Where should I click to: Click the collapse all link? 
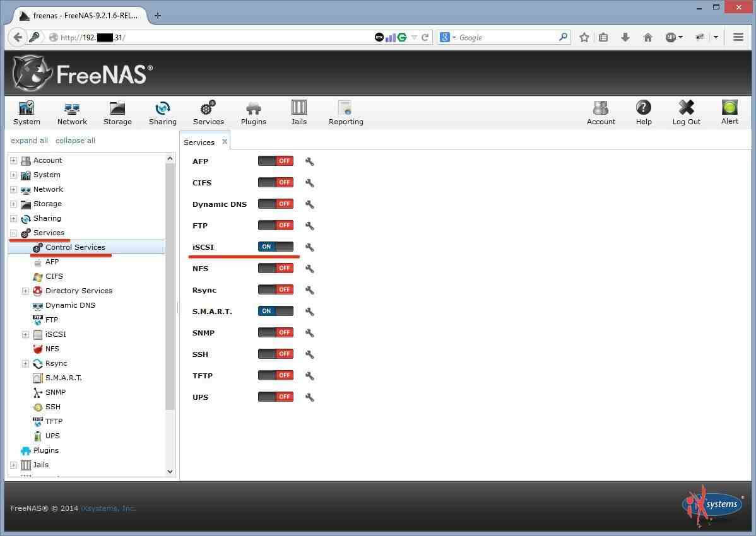75,141
